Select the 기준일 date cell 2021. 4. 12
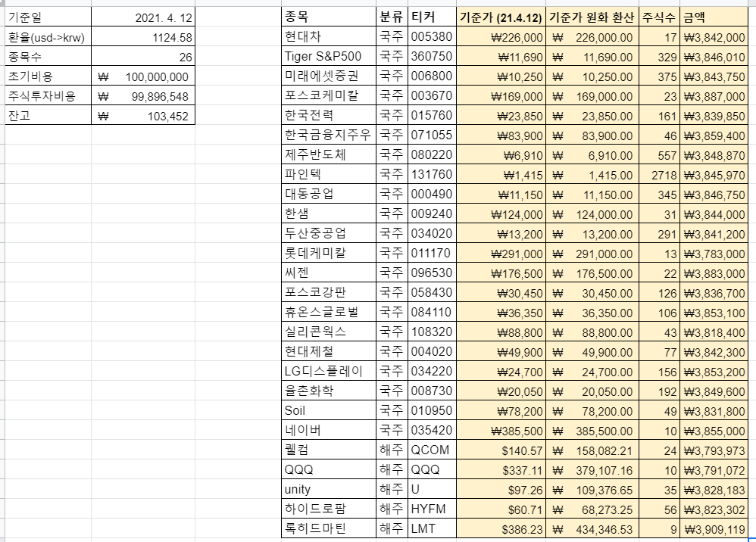Screen dimensions: 756x542 coord(143,17)
